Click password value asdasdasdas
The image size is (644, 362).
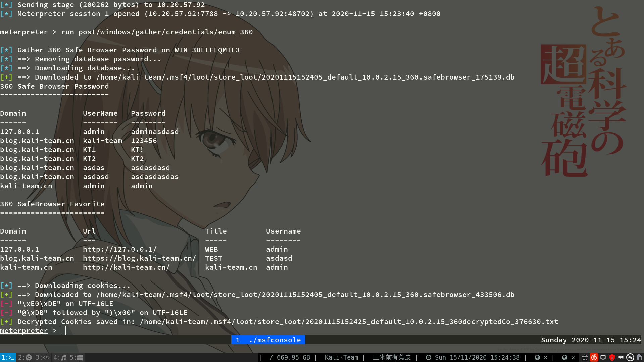(155, 177)
